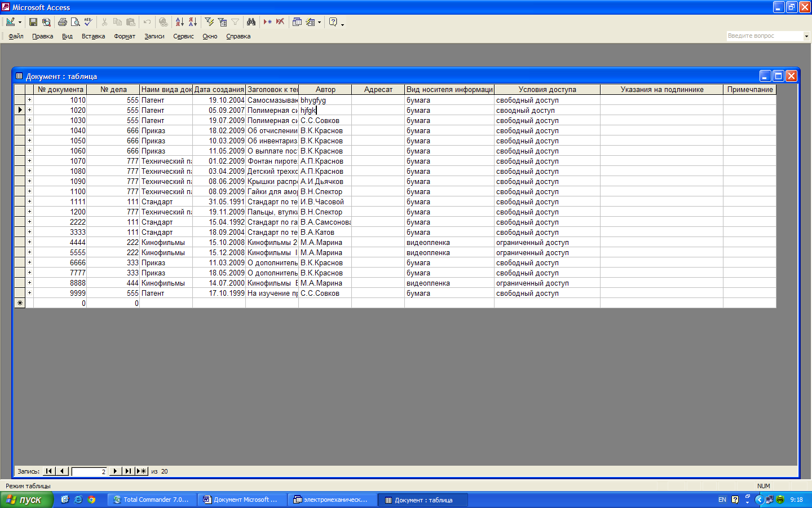Open the Сервис menu
The height and width of the screenshot is (508, 812).
183,36
